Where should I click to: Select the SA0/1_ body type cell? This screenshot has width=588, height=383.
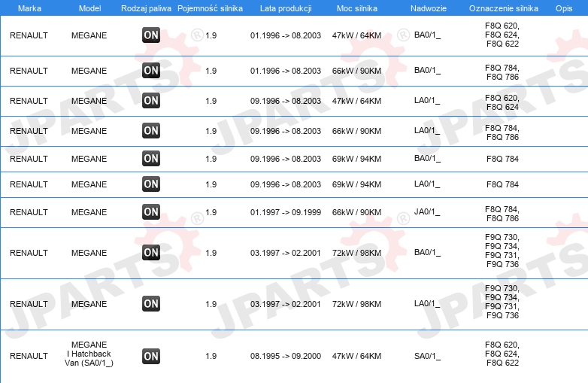pos(428,356)
